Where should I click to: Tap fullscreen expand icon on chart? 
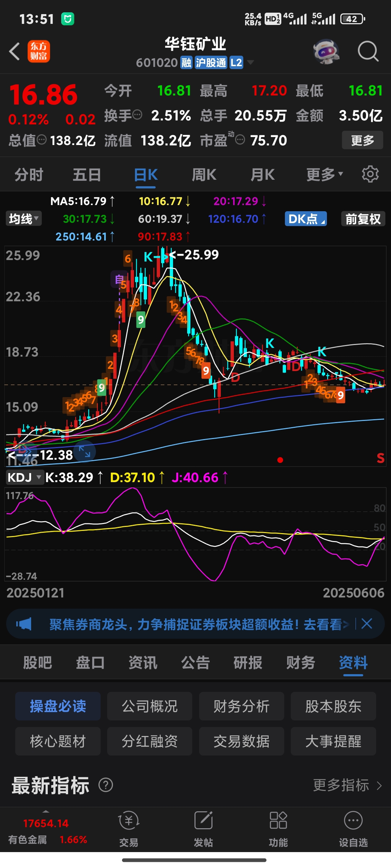[85, 451]
